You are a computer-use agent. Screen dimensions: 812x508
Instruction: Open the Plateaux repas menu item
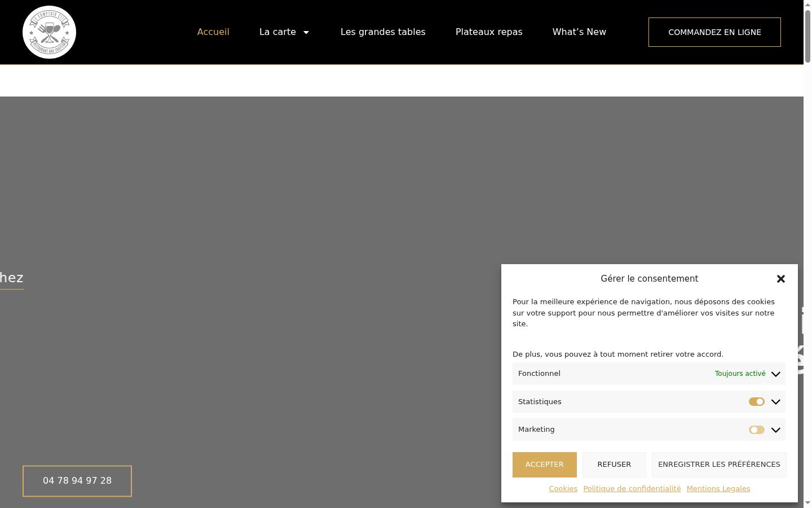489,32
